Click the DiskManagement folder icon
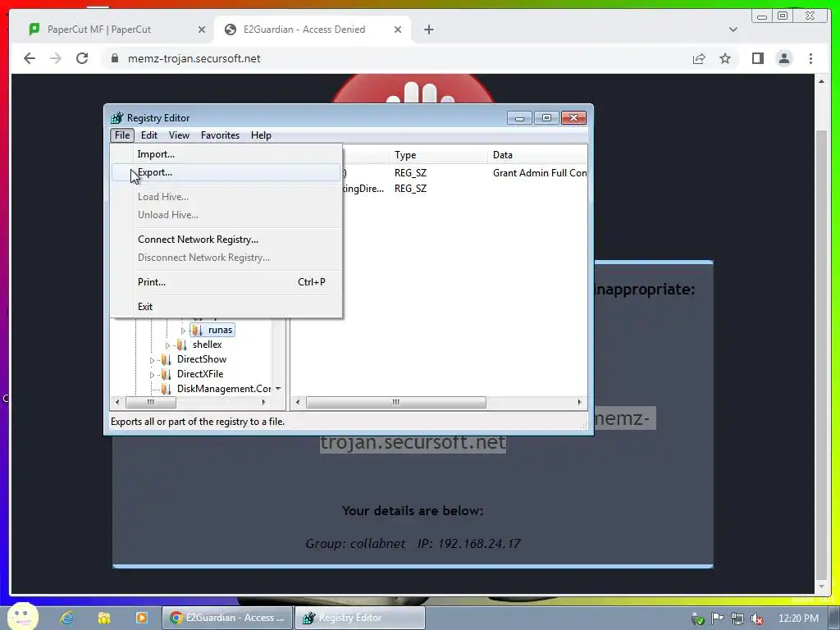This screenshot has width=840, height=630. [x=166, y=389]
